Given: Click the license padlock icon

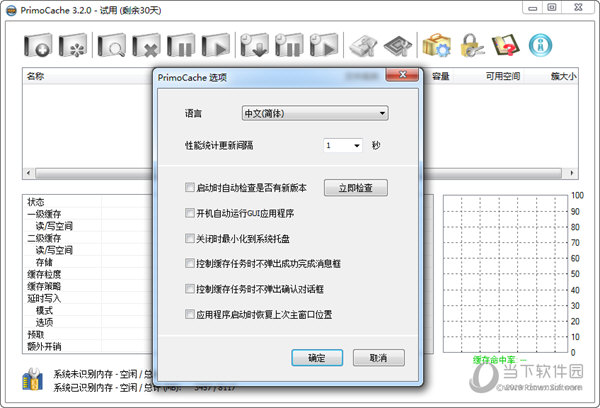Looking at the screenshot, I should [471, 45].
